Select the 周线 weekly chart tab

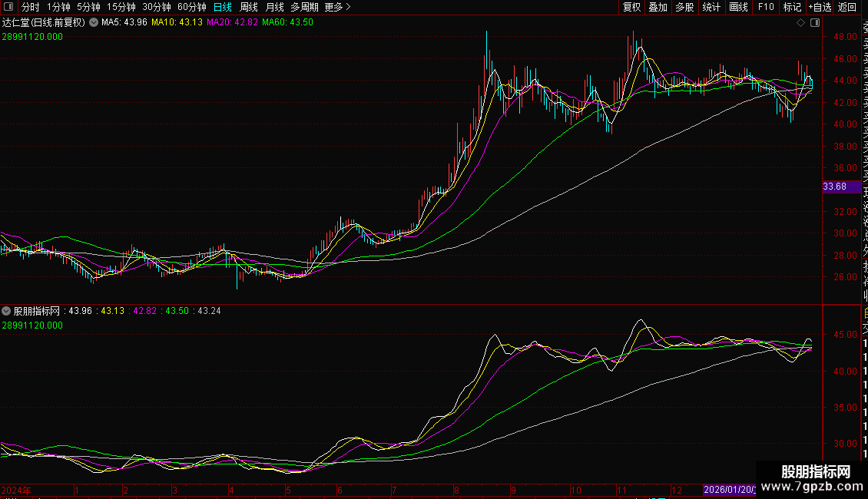[x=249, y=7]
